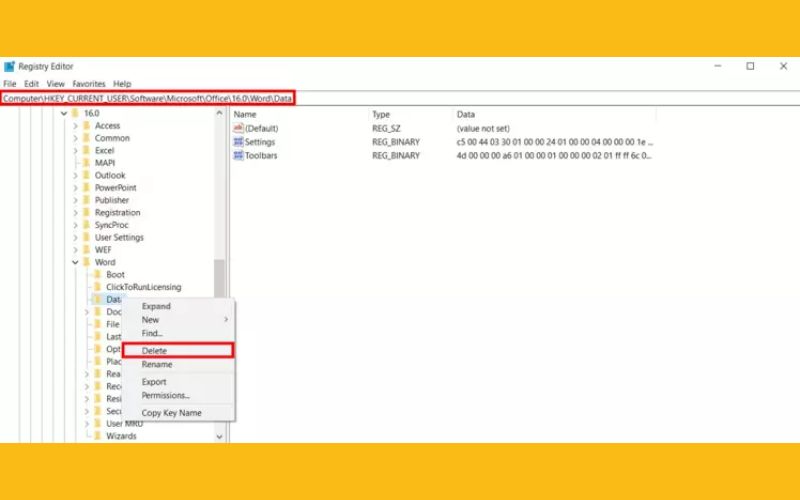The height and width of the screenshot is (500, 800).
Task: Choose Copy Key Name in context menu
Action: [171, 413]
